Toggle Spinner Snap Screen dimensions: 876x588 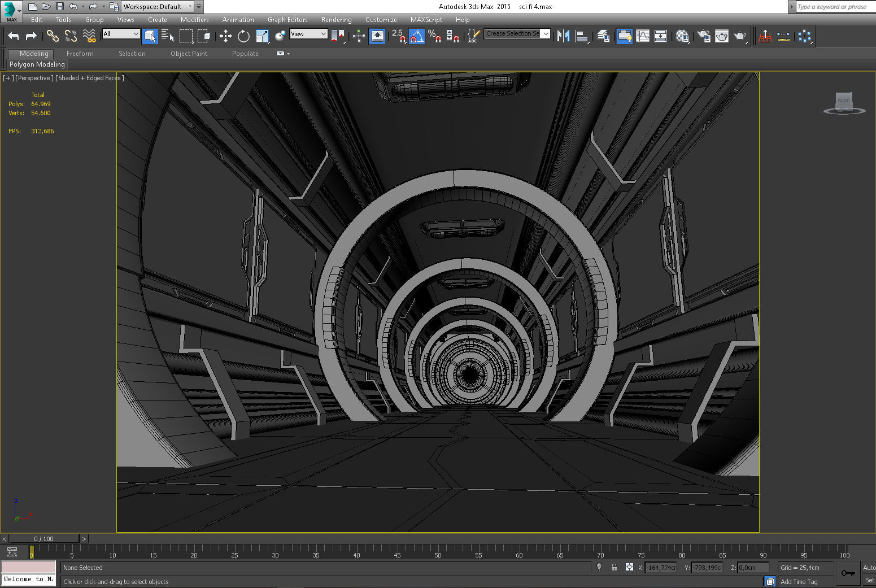pyautogui.click(x=453, y=36)
